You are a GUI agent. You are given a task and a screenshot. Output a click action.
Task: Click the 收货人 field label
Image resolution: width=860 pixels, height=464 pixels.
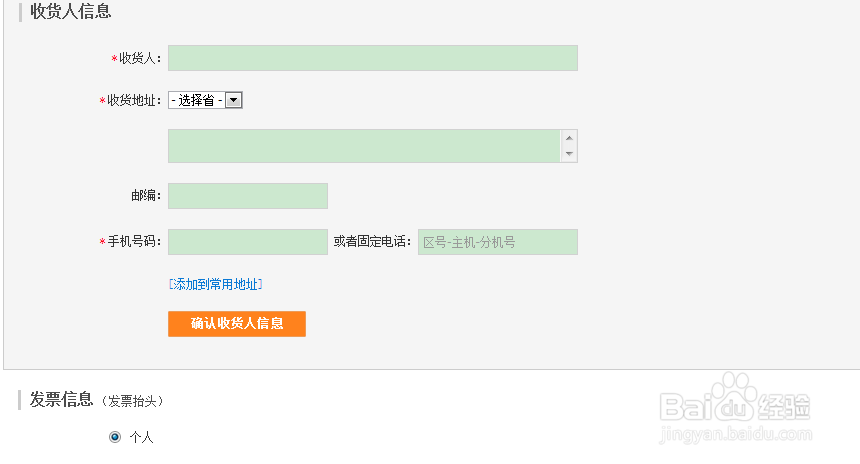(x=139, y=59)
